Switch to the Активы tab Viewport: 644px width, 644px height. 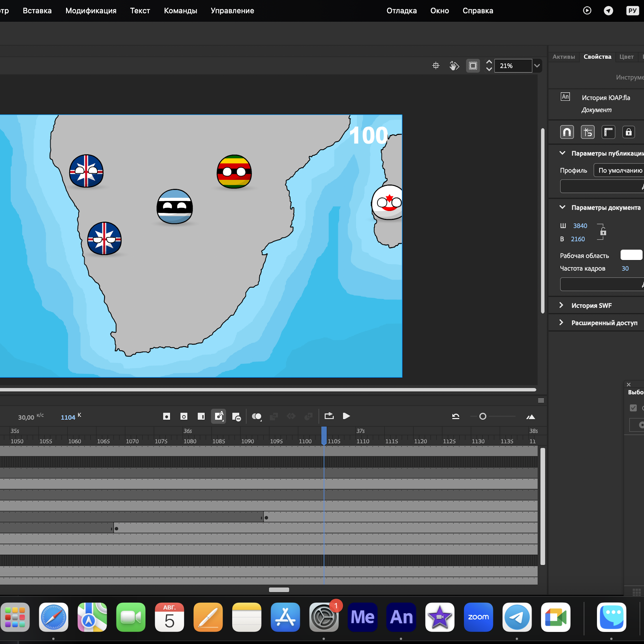(563, 57)
